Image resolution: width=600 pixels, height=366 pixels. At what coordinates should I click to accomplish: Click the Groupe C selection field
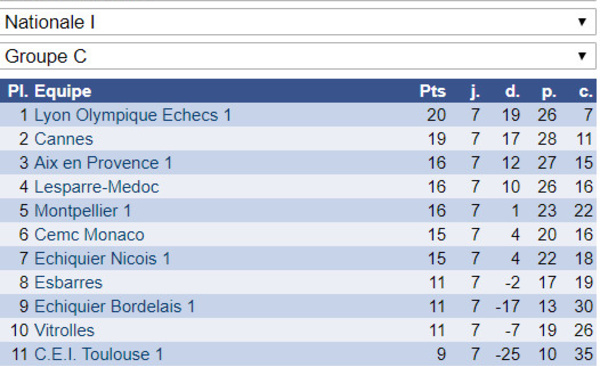[298, 56]
